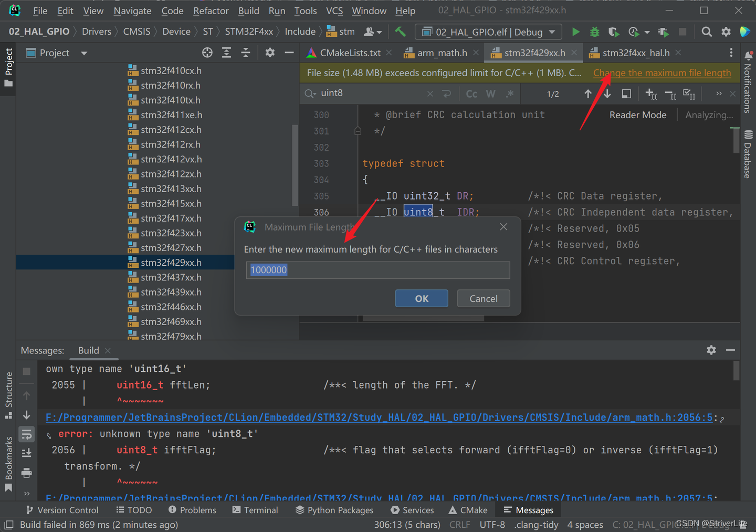
Task: Print build output icon
Action: point(27,473)
